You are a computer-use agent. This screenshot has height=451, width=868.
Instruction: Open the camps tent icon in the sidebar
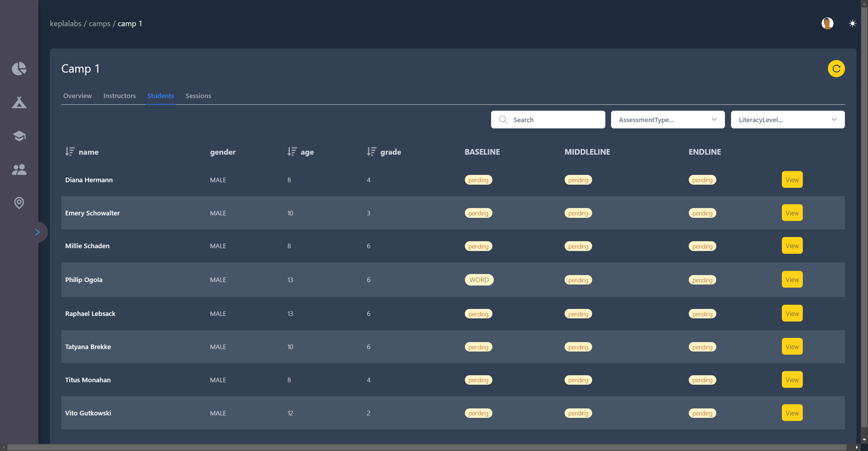click(x=19, y=102)
